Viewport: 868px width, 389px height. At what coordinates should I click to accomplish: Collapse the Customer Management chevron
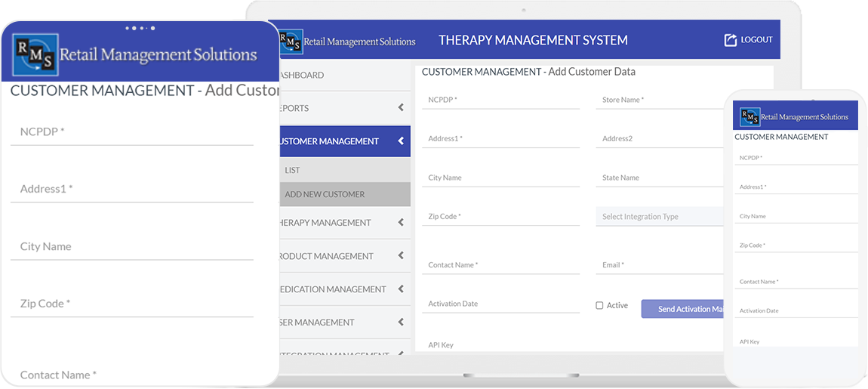click(x=401, y=141)
